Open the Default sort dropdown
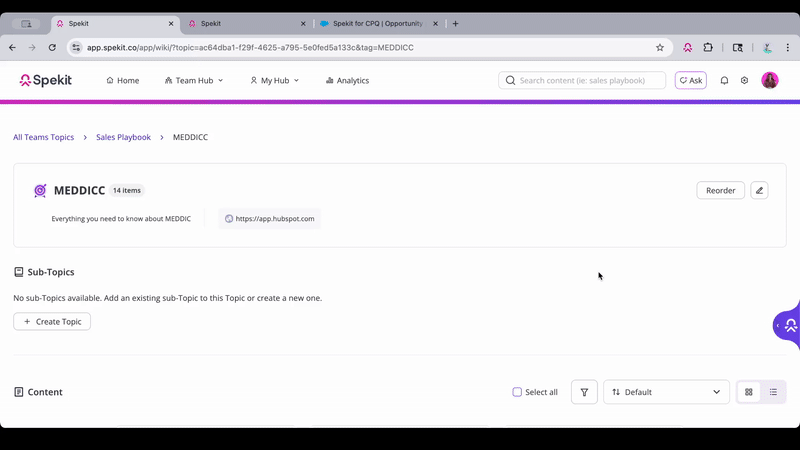Screen dimensions: 800x450 [x=666, y=392]
